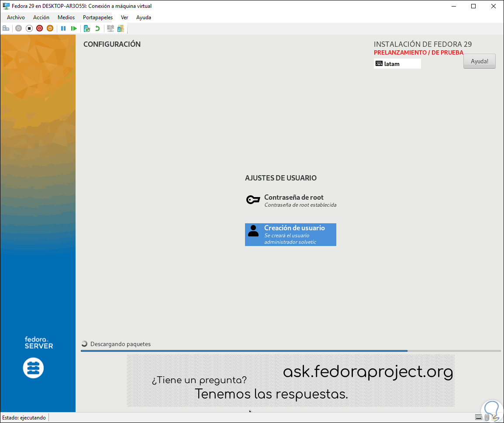
Task: Create a checkpoint with the toolbar icon
Action: click(x=87, y=29)
